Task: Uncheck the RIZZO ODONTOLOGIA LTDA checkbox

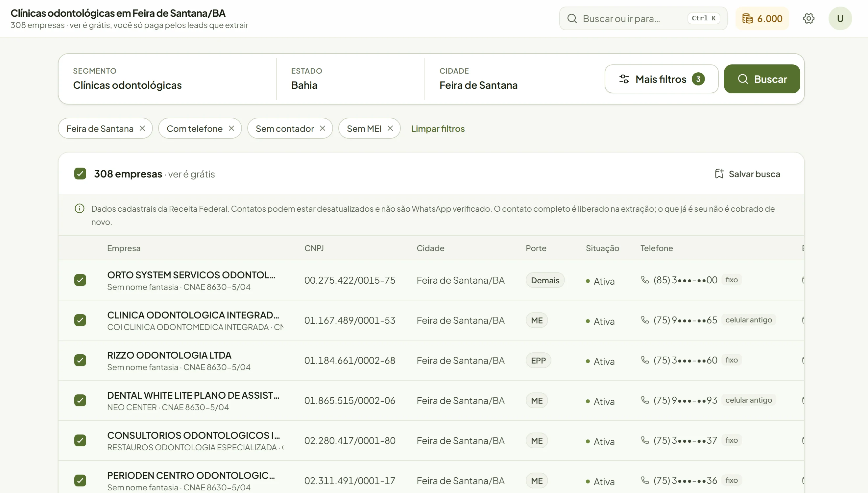Action: point(80,360)
